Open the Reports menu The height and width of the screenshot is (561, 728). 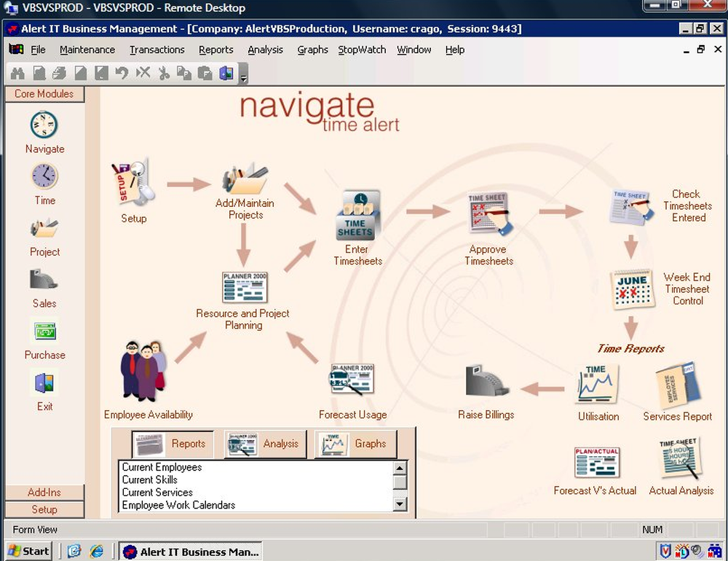216,50
